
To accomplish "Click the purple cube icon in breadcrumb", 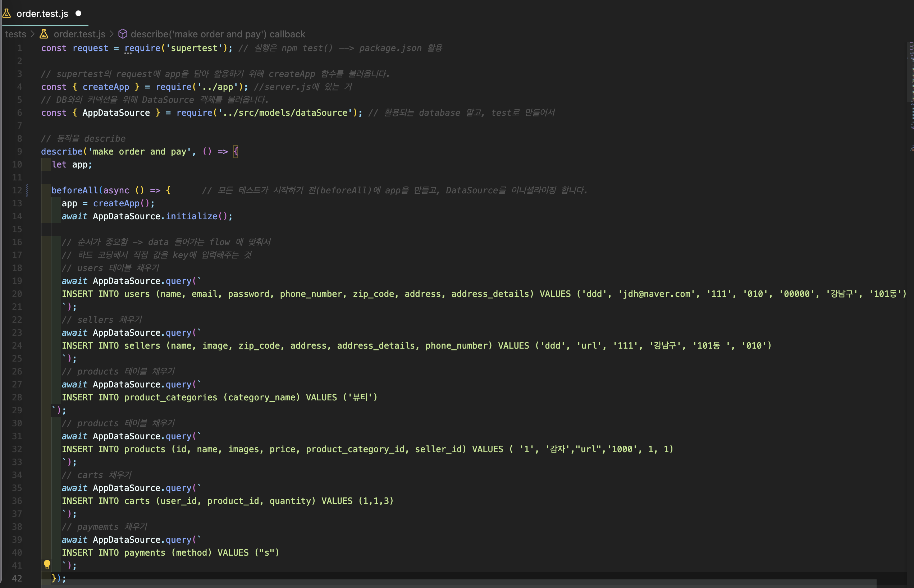I will pyautogui.click(x=123, y=34).
